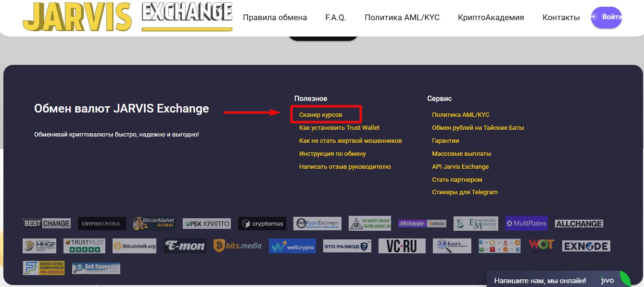Open the РБК Крипто logo
644x287 pixels.
tap(207, 223)
